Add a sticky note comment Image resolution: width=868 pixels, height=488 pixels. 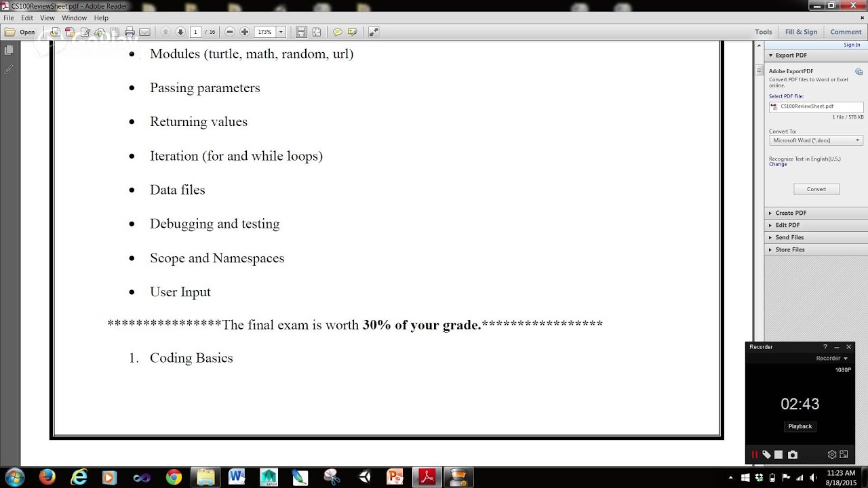pyautogui.click(x=337, y=32)
